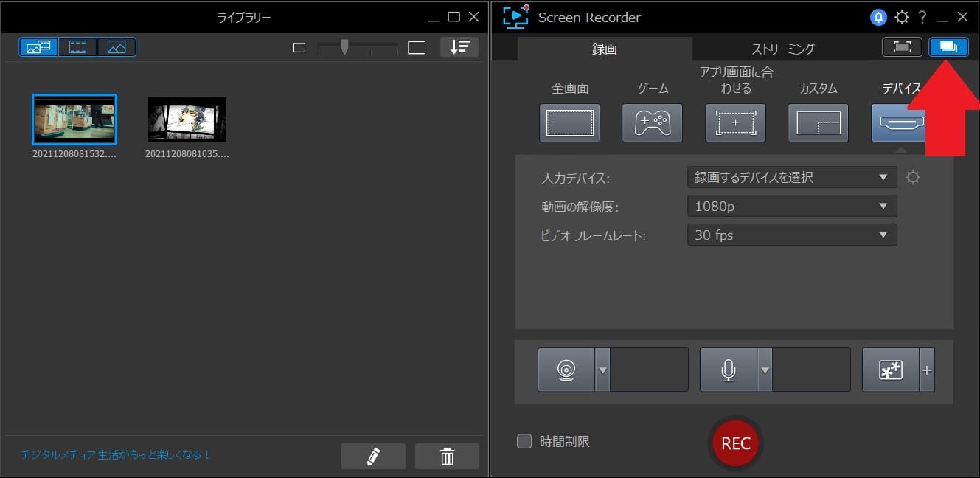This screenshot has height=478, width=980.
Task: Select the アプリ画面に合わせる recording mode icon
Action: click(735, 122)
